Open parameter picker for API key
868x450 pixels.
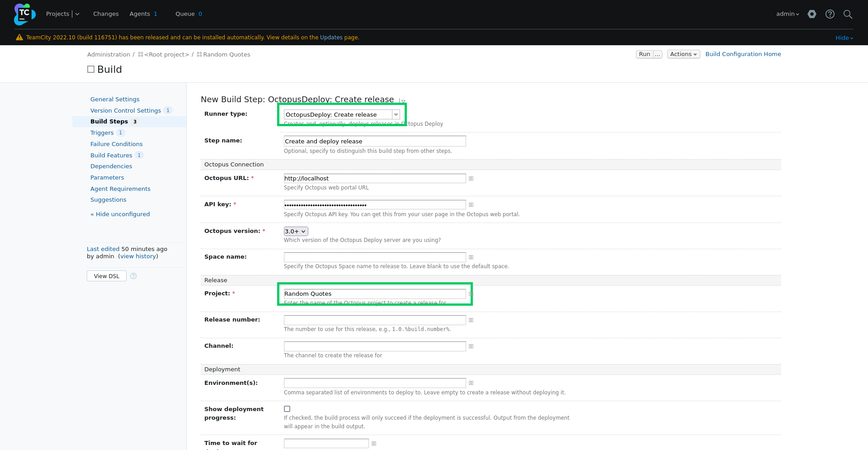click(471, 205)
